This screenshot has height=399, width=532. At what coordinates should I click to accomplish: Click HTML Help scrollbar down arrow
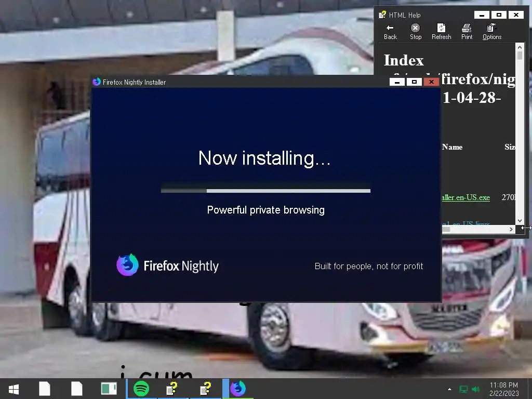(520, 221)
